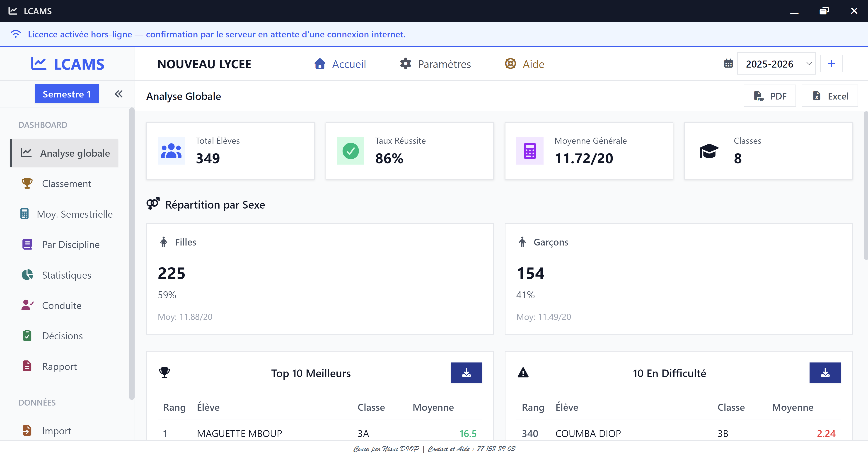Click the Garçons 154 card
Screen dimensions: 868x457
[x=679, y=279]
